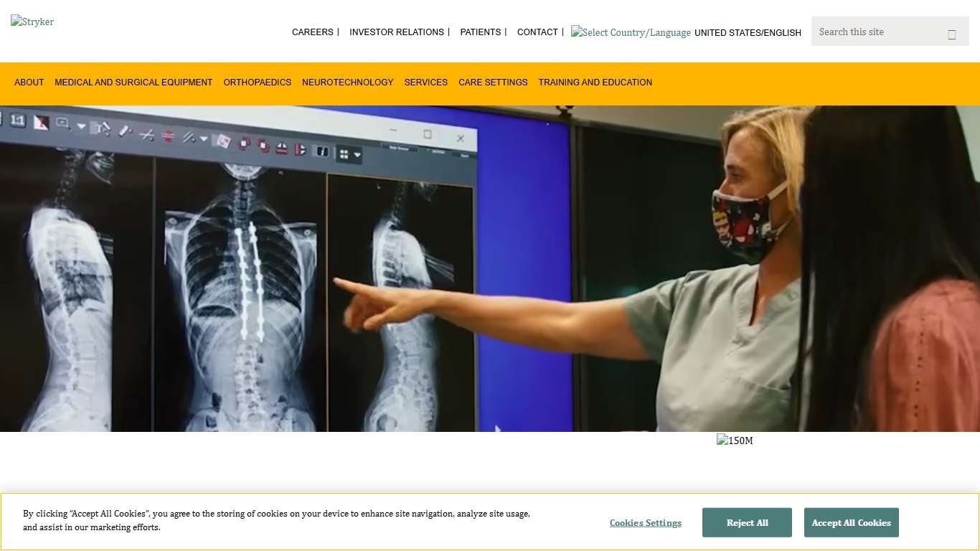Pick the angle measurement tool
980x551 pixels.
(x=148, y=134)
